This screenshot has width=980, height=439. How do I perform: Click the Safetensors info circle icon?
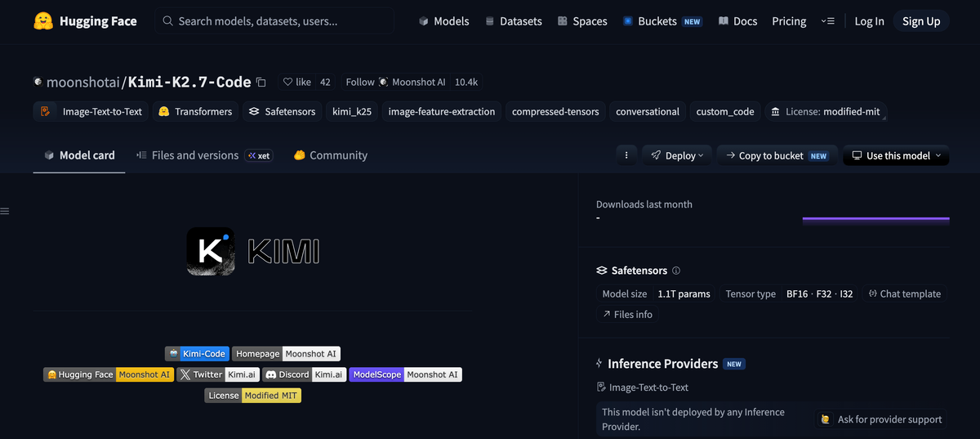(x=676, y=271)
